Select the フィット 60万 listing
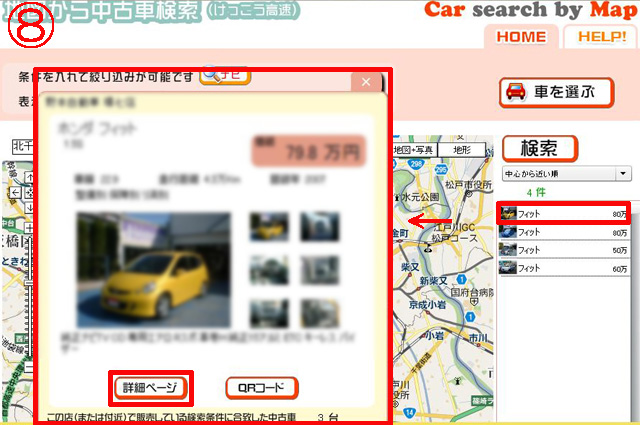 point(566,268)
